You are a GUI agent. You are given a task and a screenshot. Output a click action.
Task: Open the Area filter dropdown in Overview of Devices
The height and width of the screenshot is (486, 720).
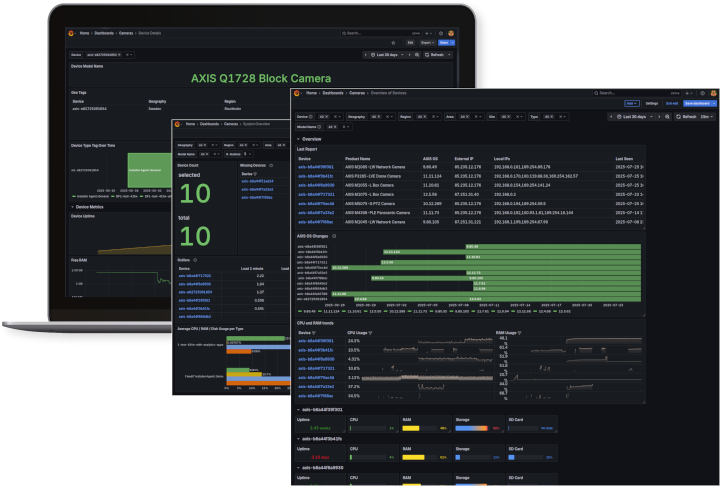(x=480, y=117)
